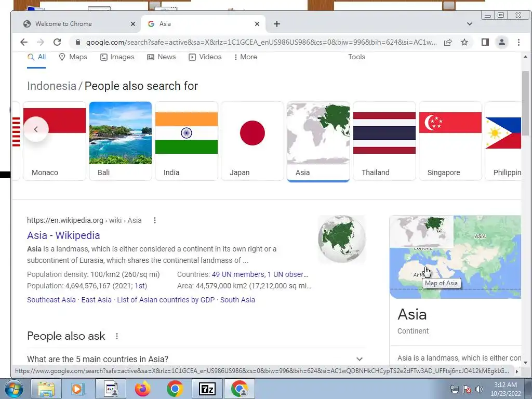
Task: Open the East Asia sitelink
Action: point(96,300)
